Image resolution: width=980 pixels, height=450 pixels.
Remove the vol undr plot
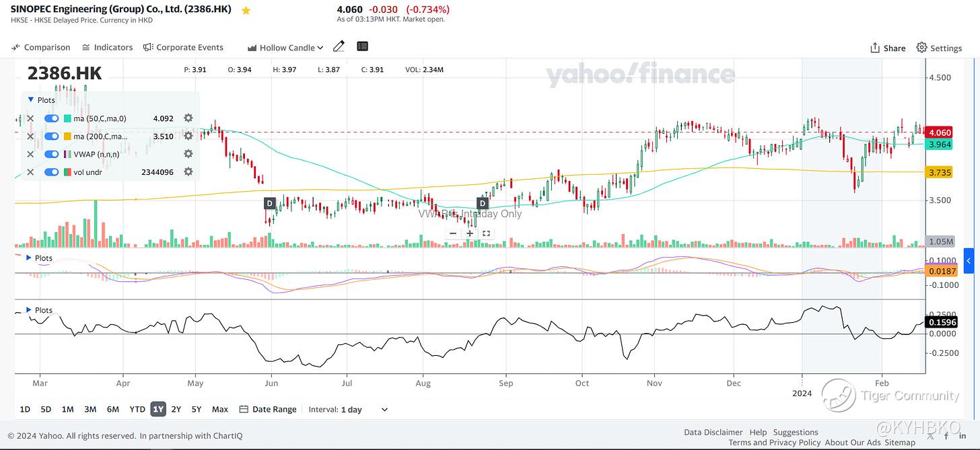click(x=30, y=172)
